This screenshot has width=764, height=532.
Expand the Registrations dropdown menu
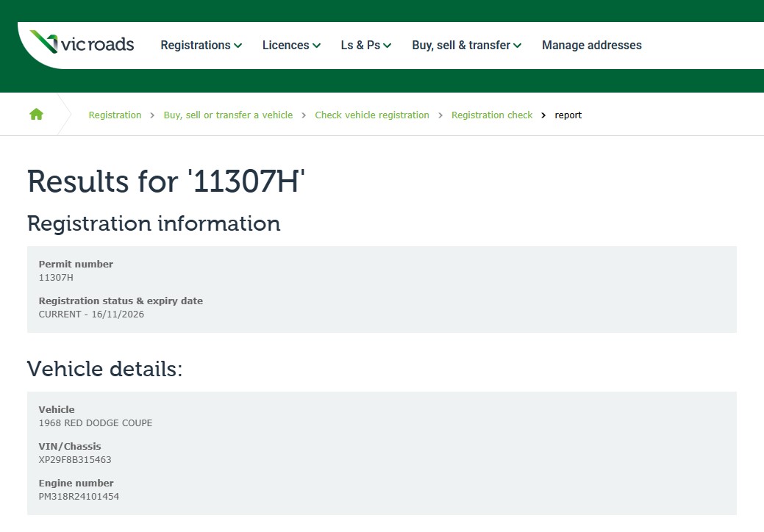[201, 46]
